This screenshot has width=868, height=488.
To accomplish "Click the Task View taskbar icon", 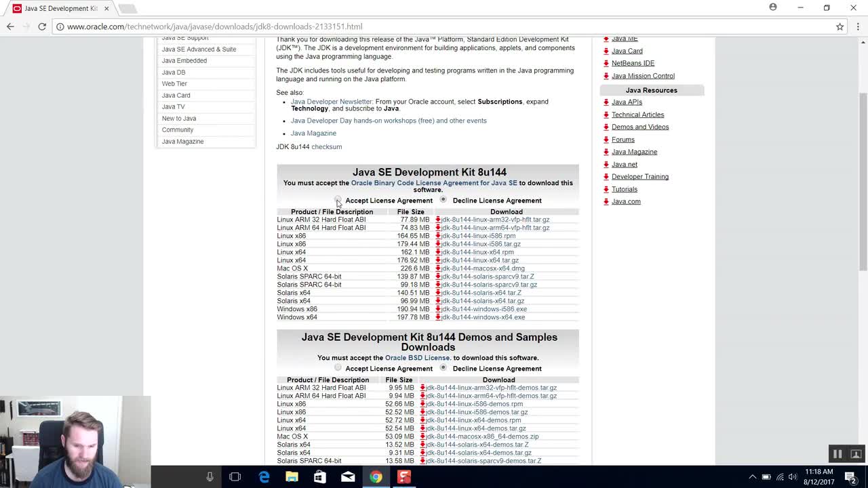I will click(x=235, y=476).
